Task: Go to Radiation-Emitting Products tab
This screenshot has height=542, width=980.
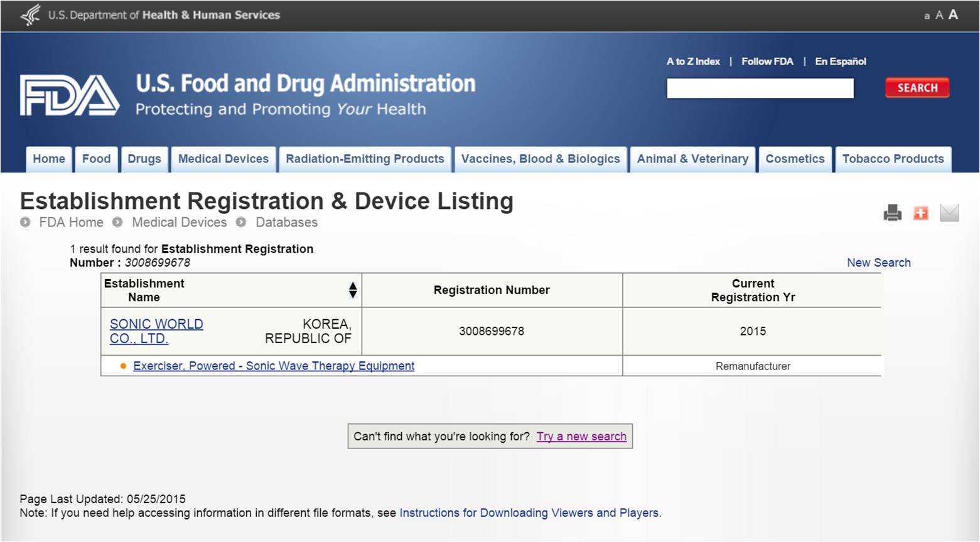Action: tap(365, 159)
